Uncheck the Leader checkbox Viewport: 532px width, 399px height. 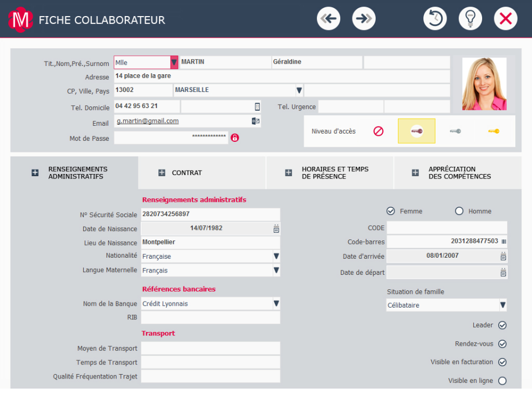click(502, 325)
